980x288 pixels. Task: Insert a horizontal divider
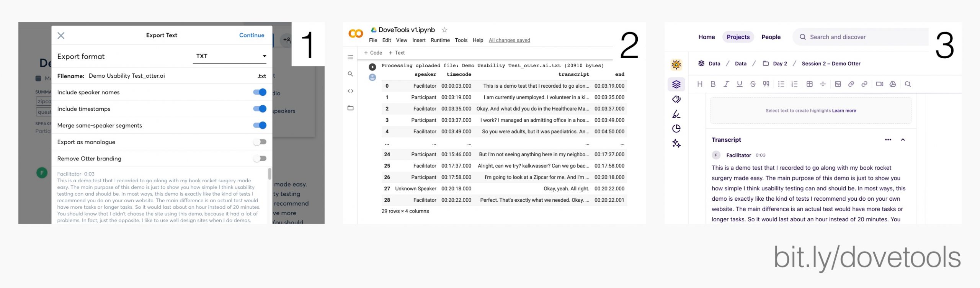tap(823, 84)
